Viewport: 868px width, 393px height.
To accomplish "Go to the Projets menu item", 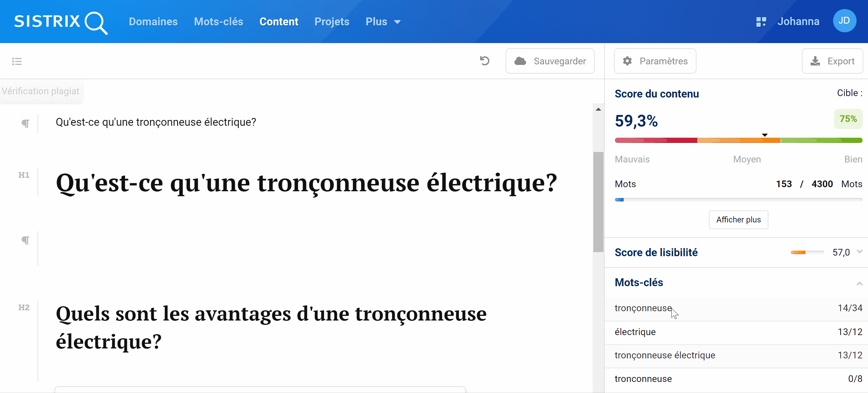I will (x=332, y=22).
